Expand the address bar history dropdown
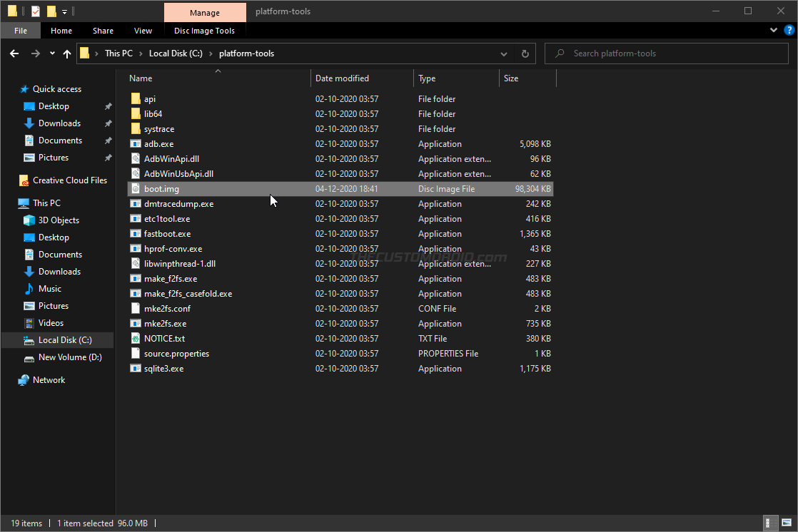Screen dimensions: 798x532 click(503, 53)
